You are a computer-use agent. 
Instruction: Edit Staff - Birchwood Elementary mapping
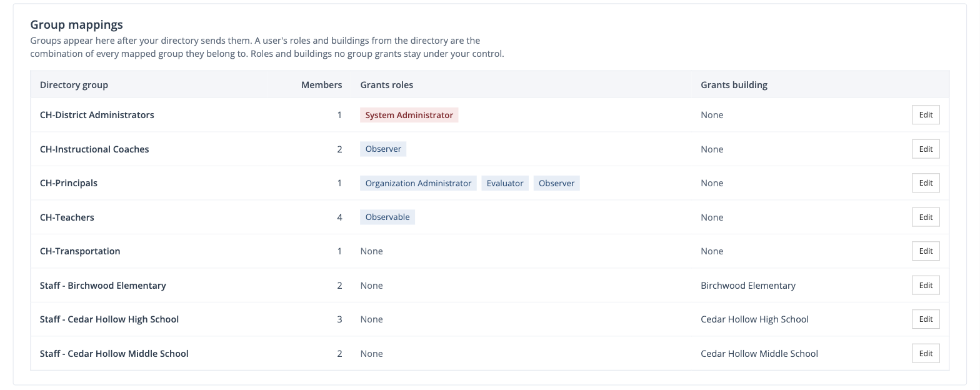coord(926,286)
